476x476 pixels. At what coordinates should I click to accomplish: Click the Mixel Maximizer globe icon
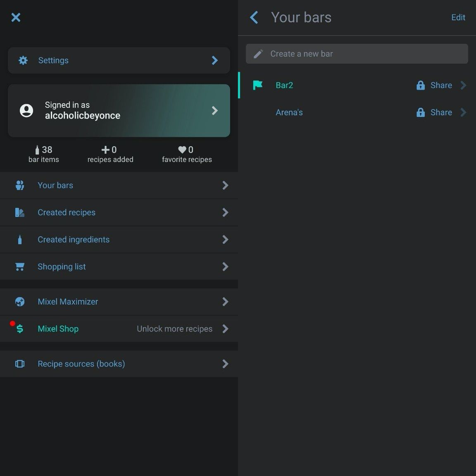[19, 302]
